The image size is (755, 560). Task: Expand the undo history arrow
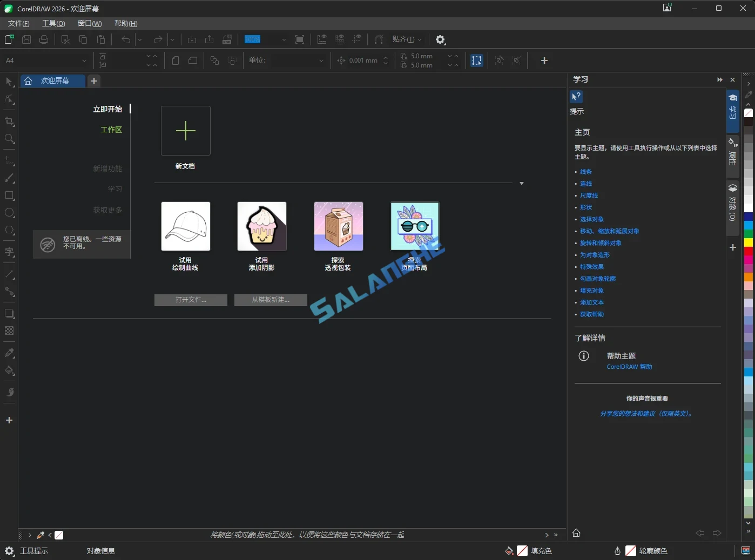(x=139, y=39)
